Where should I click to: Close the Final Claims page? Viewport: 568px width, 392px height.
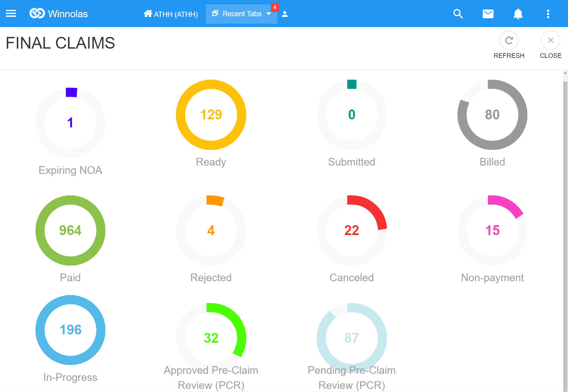point(550,40)
